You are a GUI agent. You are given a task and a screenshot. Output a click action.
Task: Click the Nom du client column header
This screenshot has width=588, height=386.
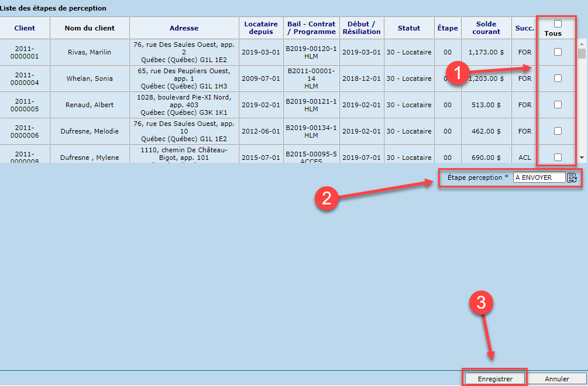click(90, 28)
